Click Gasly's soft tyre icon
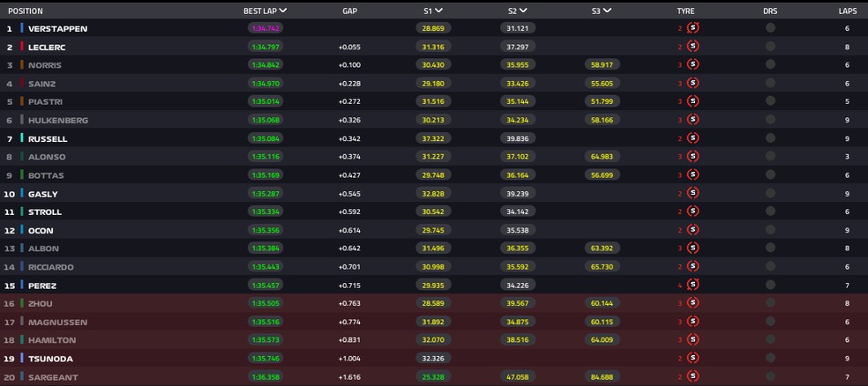The width and height of the screenshot is (868, 386). pyautogui.click(x=692, y=193)
